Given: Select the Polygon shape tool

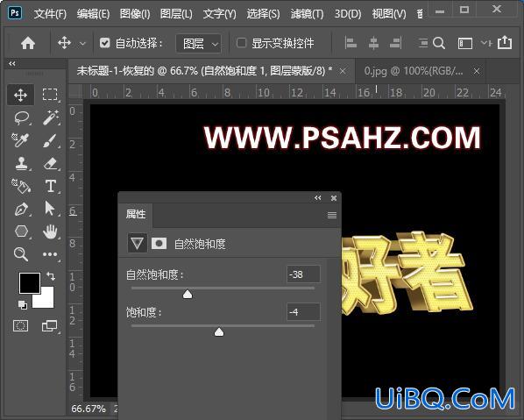Looking at the screenshot, I should 21,231.
